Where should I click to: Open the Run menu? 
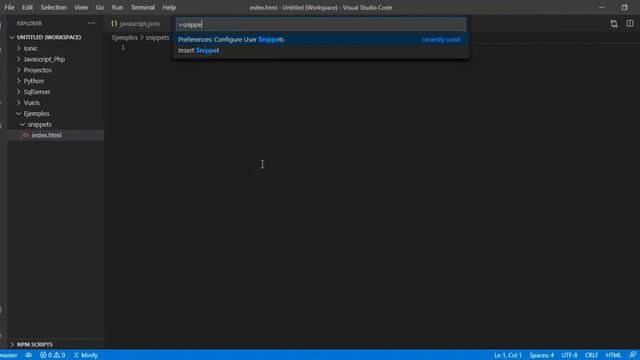pos(117,7)
